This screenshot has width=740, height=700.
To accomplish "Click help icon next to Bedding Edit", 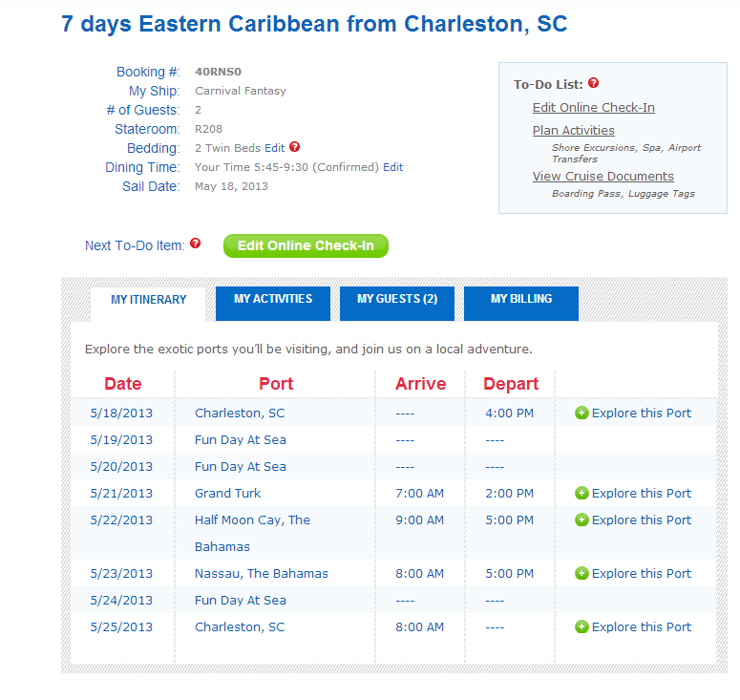I will tap(295, 147).
